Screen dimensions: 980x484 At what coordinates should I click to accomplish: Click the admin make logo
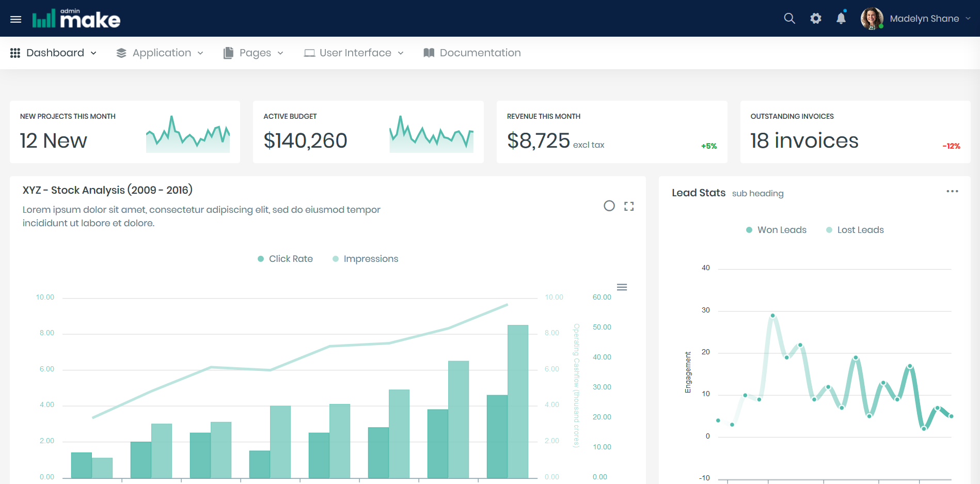76,19
